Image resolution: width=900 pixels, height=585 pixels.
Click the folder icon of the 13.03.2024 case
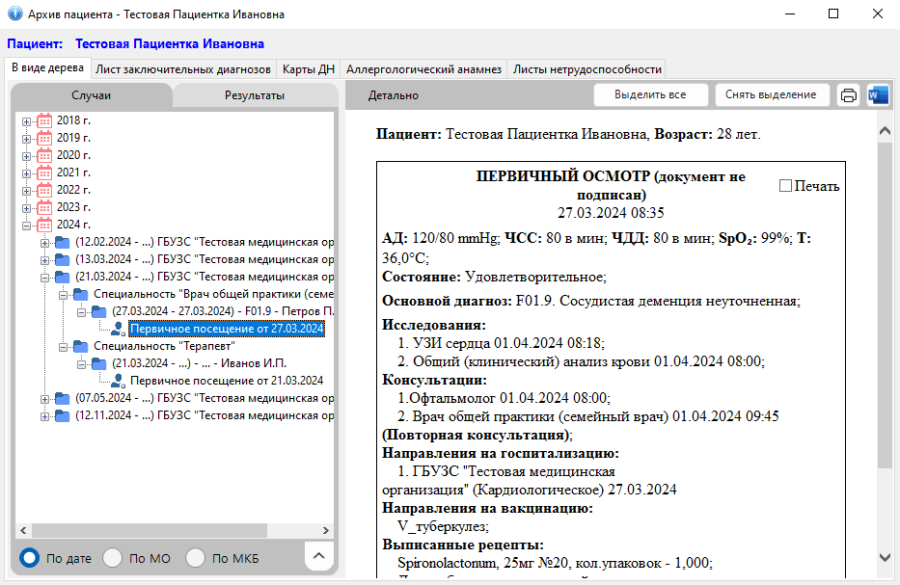coord(63,259)
